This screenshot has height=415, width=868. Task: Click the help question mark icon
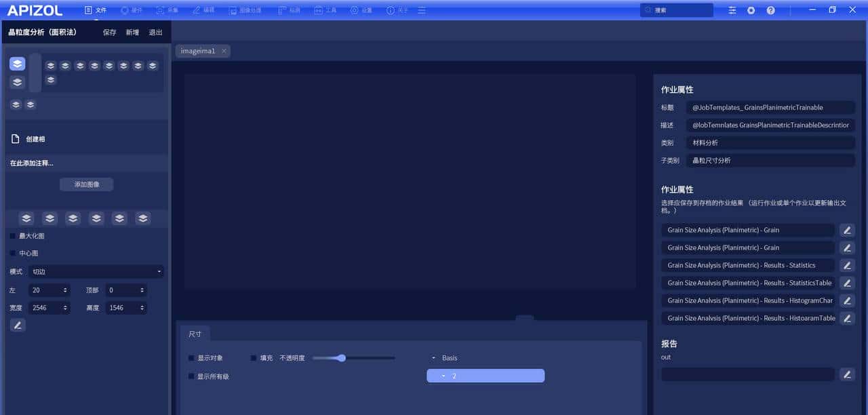(x=770, y=10)
